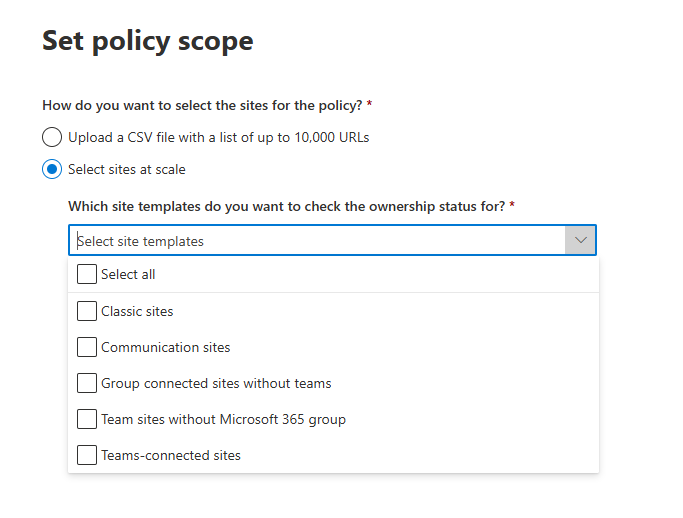The image size is (683, 518).
Task: Check the Communication sites checkbox box
Action: (87, 347)
